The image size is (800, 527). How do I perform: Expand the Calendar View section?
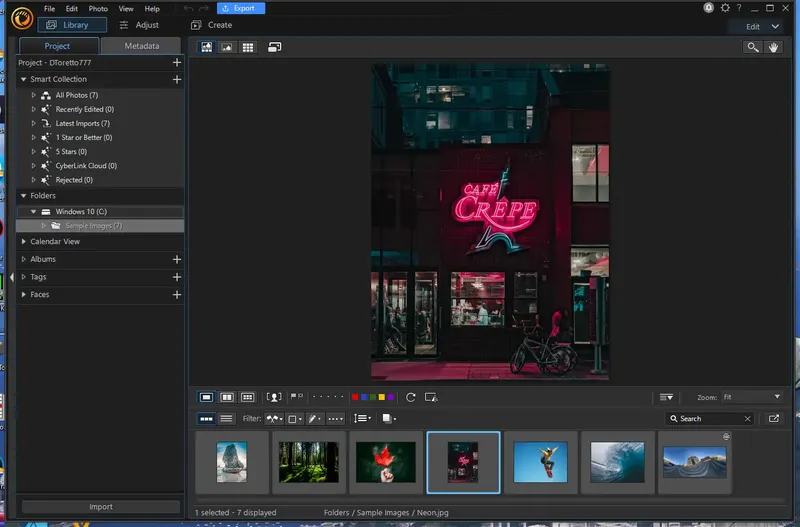click(x=24, y=241)
